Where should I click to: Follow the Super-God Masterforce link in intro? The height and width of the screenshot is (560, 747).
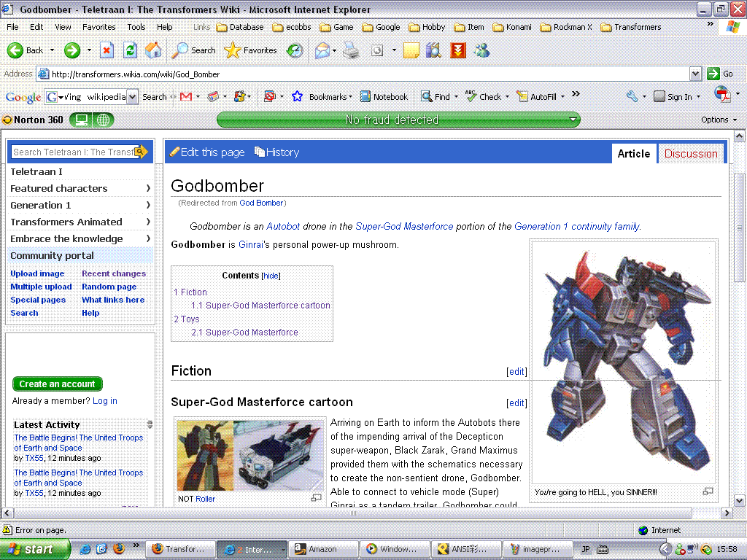click(x=404, y=227)
